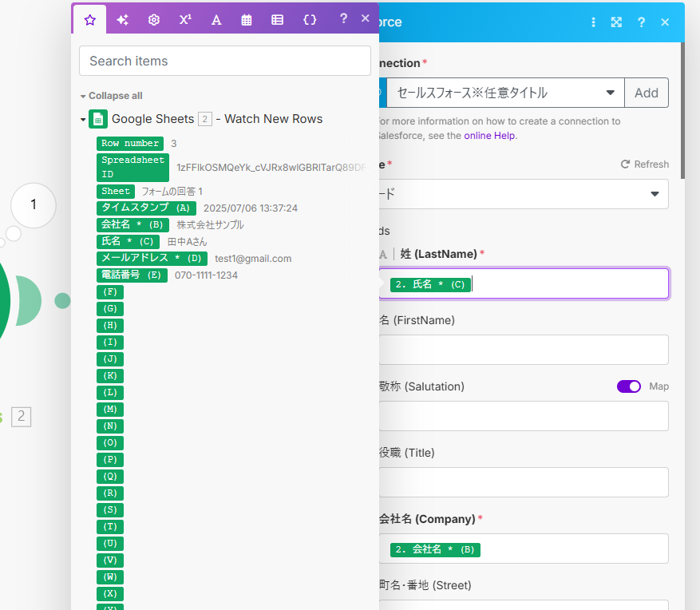The image size is (700, 610).
Task: Open the record type dropdown
Action: point(524,194)
